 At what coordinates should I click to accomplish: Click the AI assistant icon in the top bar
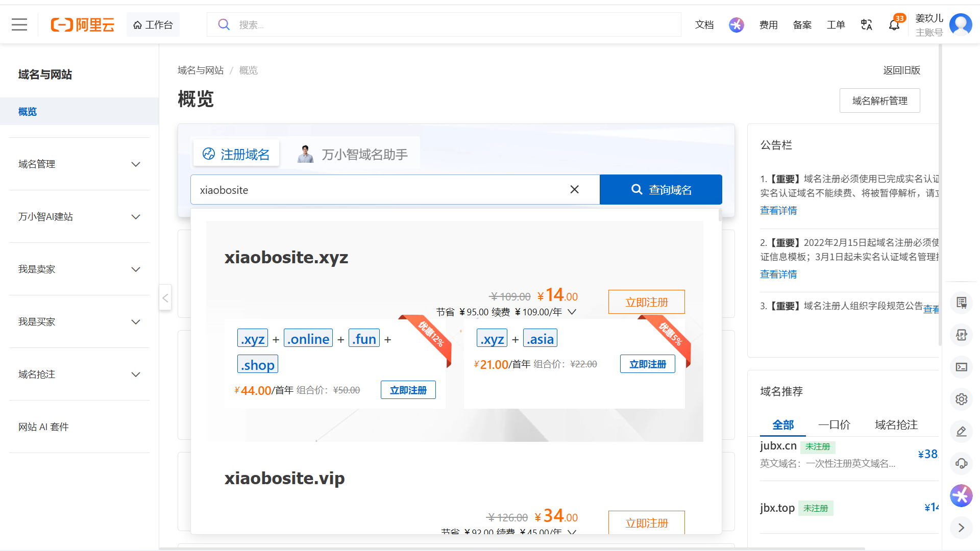pos(736,24)
